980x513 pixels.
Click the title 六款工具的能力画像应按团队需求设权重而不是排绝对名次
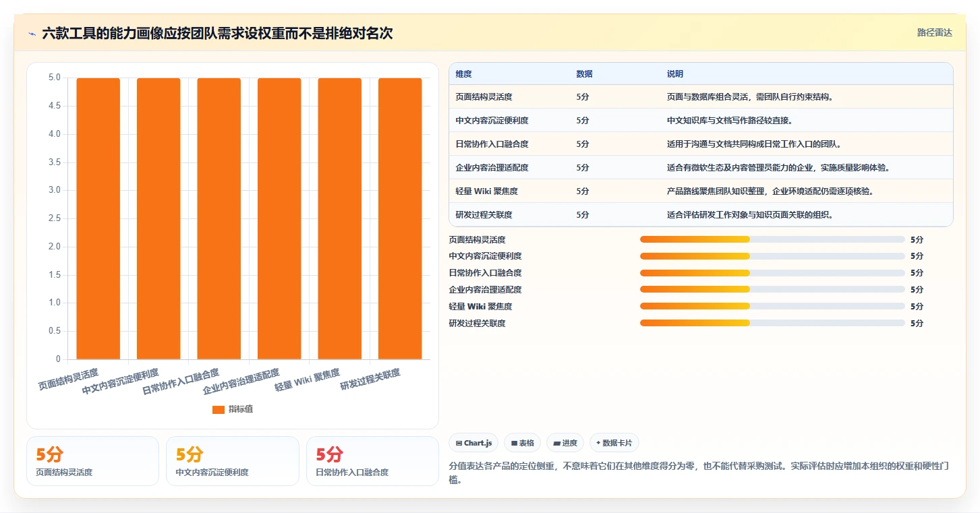[x=217, y=33]
